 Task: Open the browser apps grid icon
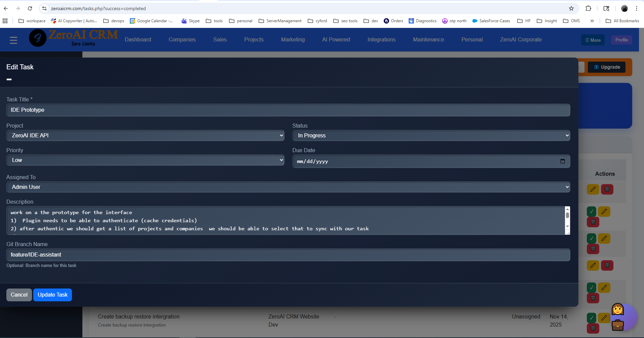5,21
